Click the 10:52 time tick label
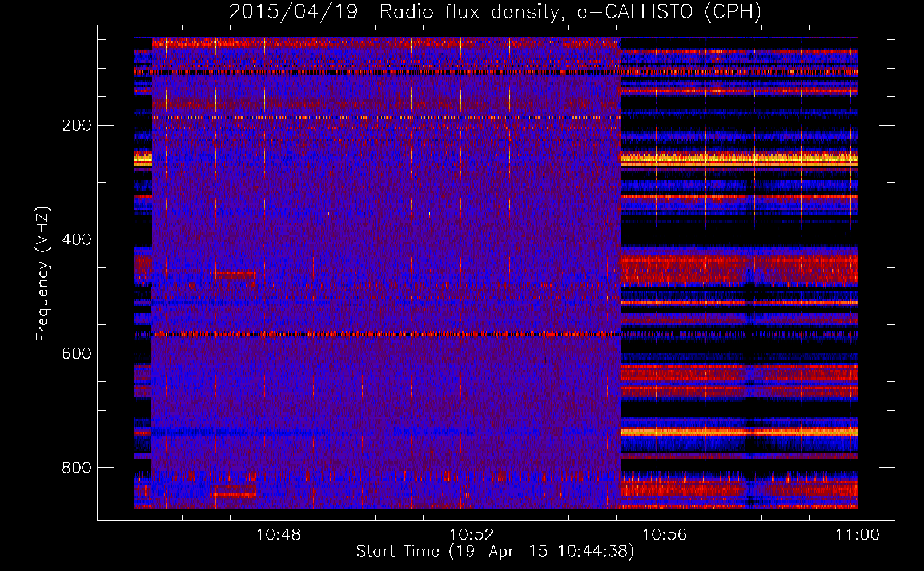Image resolution: width=924 pixels, height=571 pixels. (x=471, y=535)
